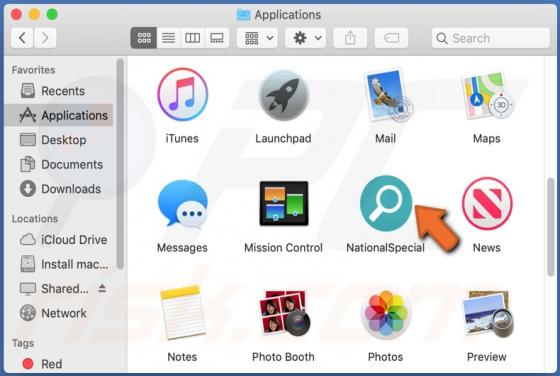Select the Red tag
This screenshot has width=560, height=376.
59,364
